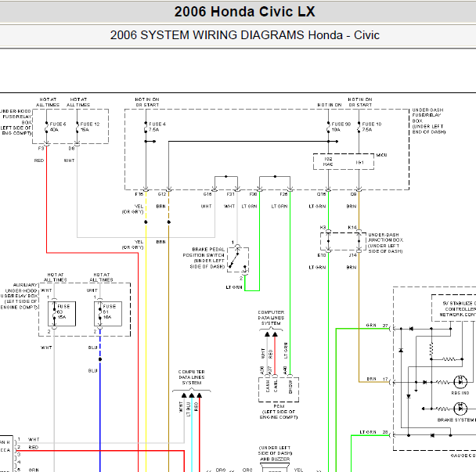476x472 pixels.
Task: Click the HOT IN ON label above FUSE 38
Action: coord(330,105)
